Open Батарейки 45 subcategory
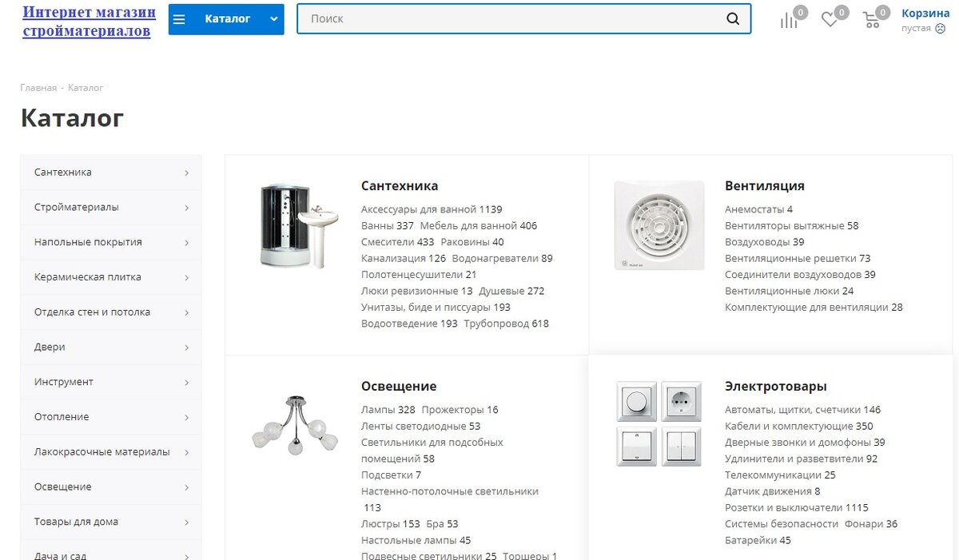Image resolution: width=959 pixels, height=560 pixels. tap(758, 540)
